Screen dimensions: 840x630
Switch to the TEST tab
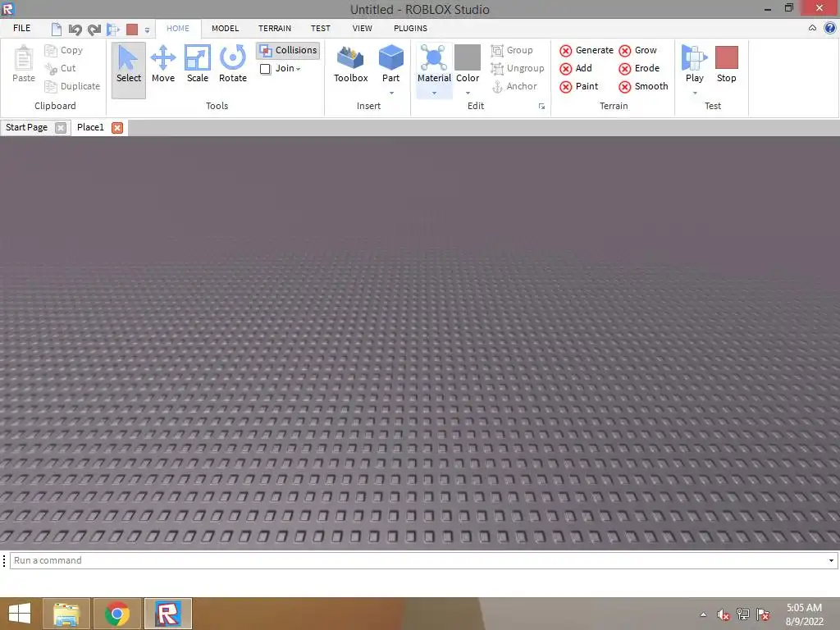[321, 29]
